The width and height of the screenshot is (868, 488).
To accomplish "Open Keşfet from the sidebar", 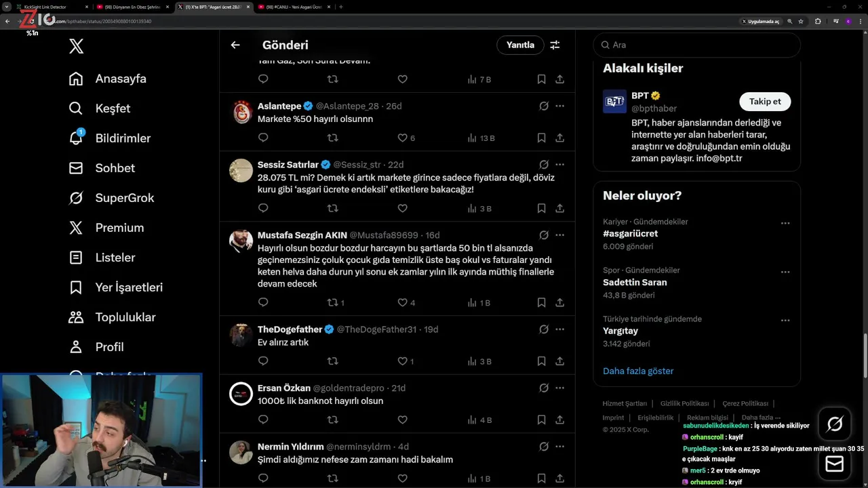I will pos(100,108).
